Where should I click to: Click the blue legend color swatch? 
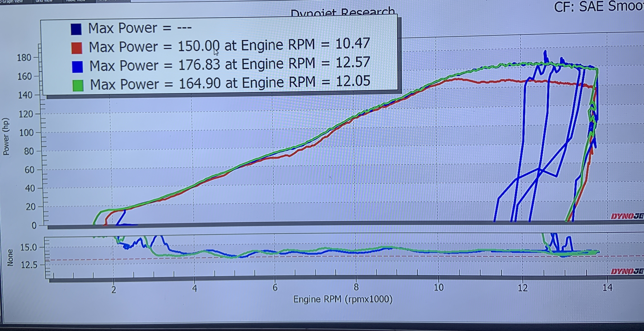click(77, 67)
